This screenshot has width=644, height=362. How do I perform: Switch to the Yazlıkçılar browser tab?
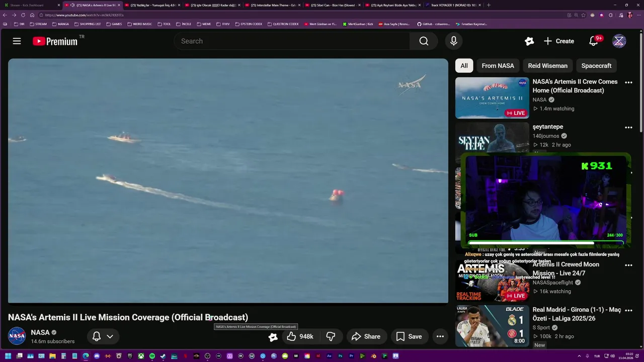tap(152, 5)
